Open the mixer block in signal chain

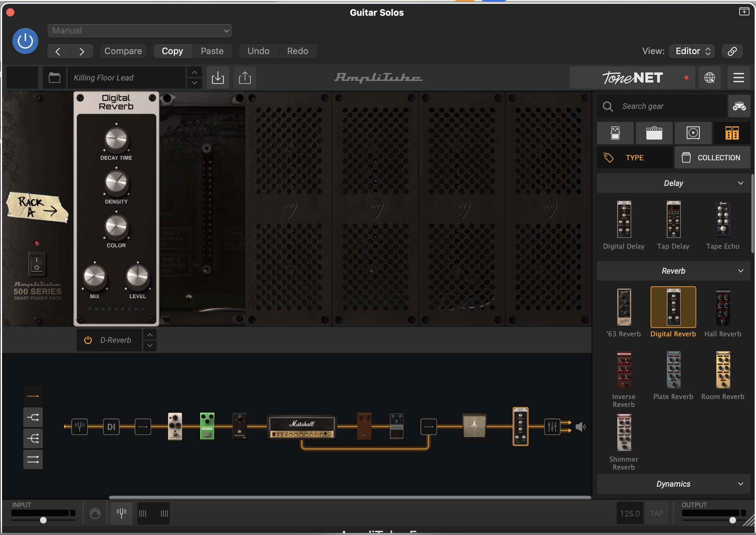(x=552, y=427)
